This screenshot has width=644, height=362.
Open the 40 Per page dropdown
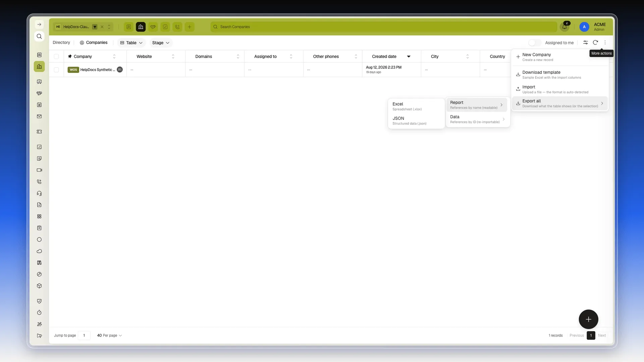tap(109, 336)
